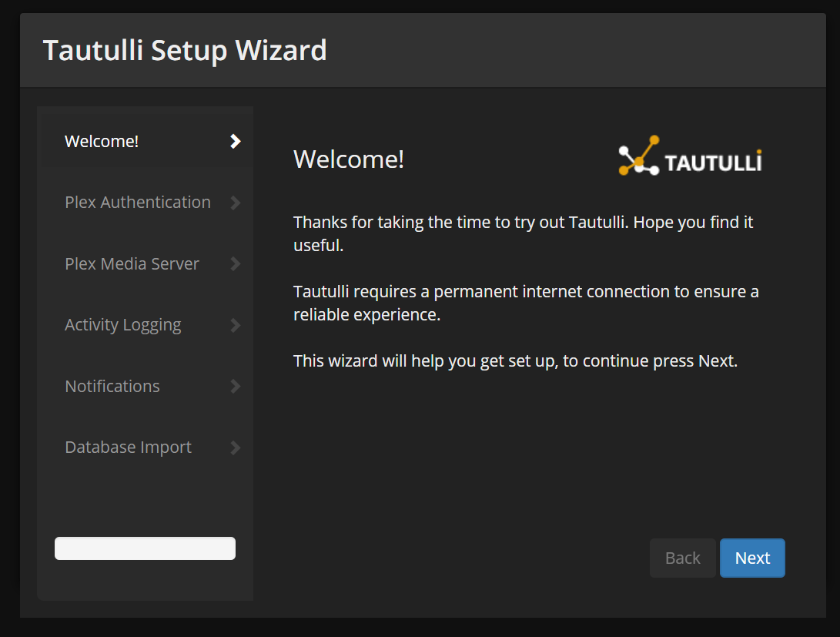Viewport: 840px width, 637px height.
Task: Click the Welcome! heading in the content pane
Action: click(x=349, y=159)
